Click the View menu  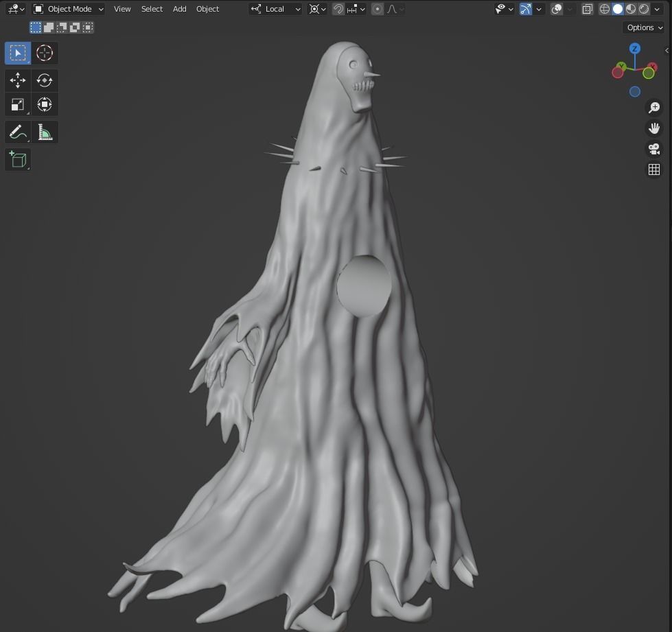122,9
